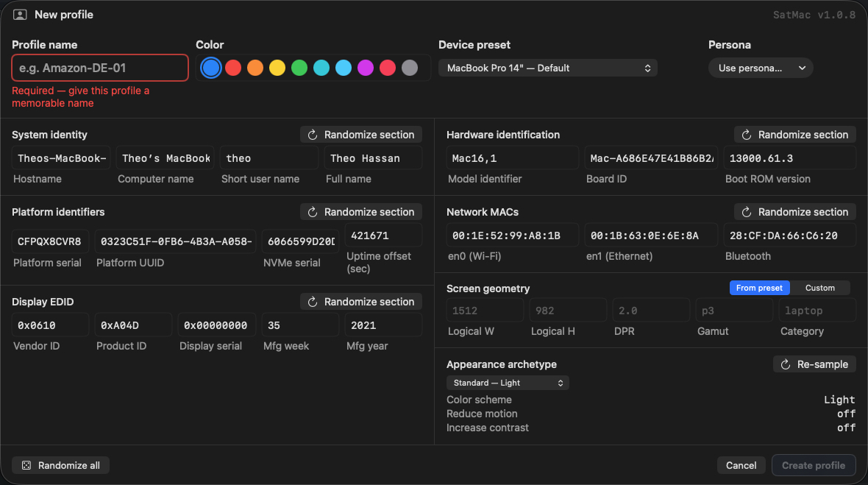Click the Hostname field
The height and width of the screenshot is (485, 868).
(x=62, y=158)
